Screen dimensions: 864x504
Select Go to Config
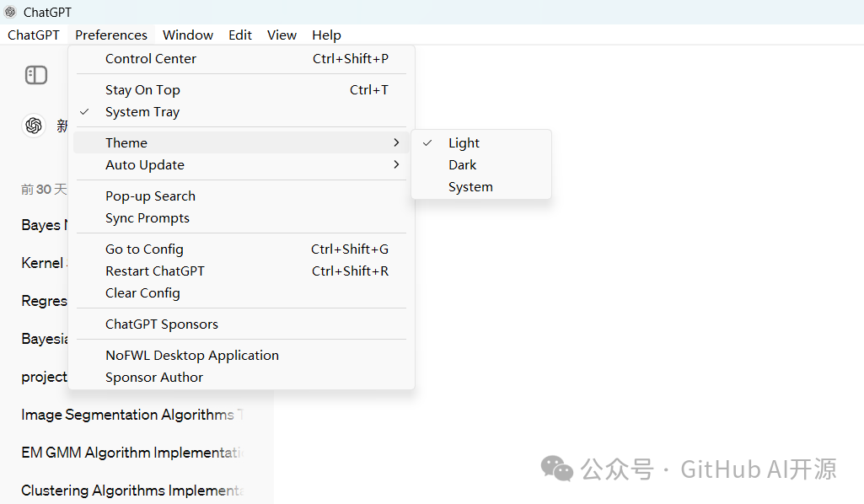241,249
